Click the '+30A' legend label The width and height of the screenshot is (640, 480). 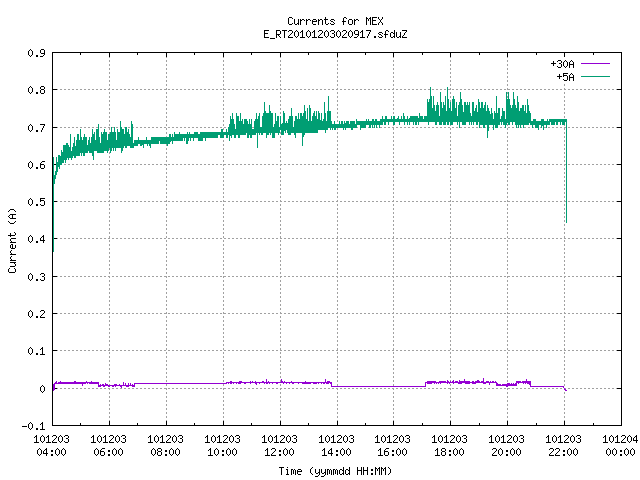coord(562,64)
